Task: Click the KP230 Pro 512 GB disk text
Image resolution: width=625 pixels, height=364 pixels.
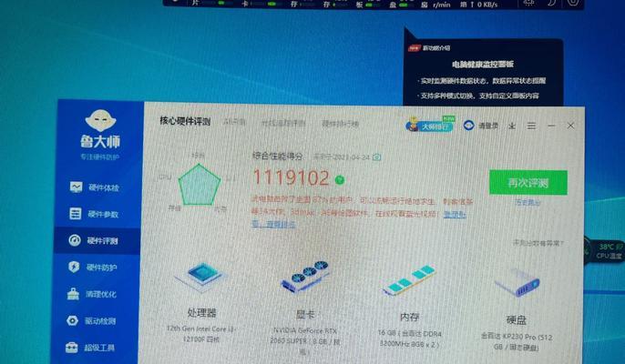Action: (517, 342)
